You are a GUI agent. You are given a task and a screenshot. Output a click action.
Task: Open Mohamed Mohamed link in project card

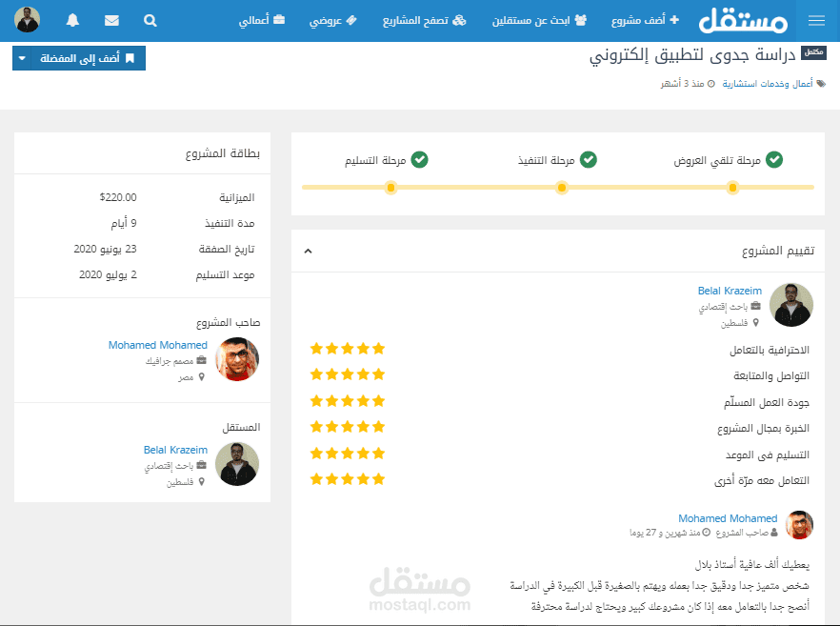tap(157, 345)
